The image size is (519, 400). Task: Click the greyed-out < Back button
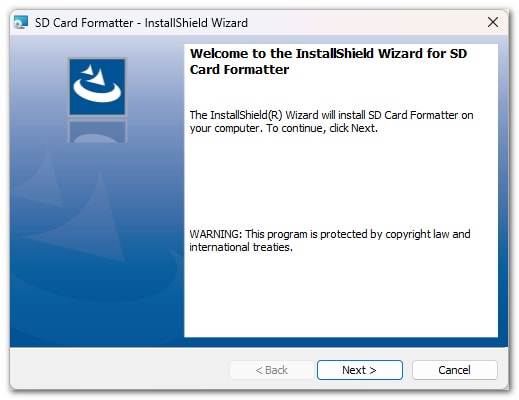coord(272,370)
